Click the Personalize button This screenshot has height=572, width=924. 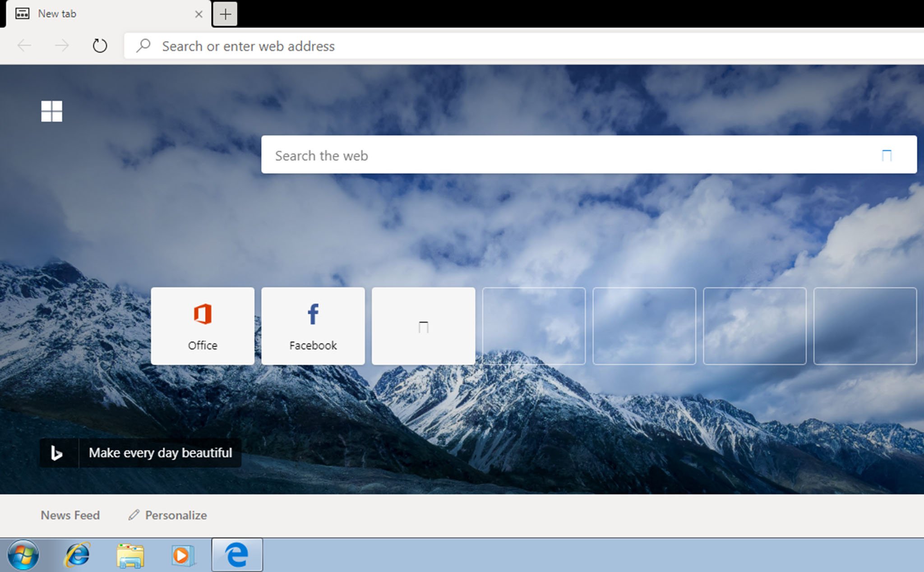(x=168, y=515)
